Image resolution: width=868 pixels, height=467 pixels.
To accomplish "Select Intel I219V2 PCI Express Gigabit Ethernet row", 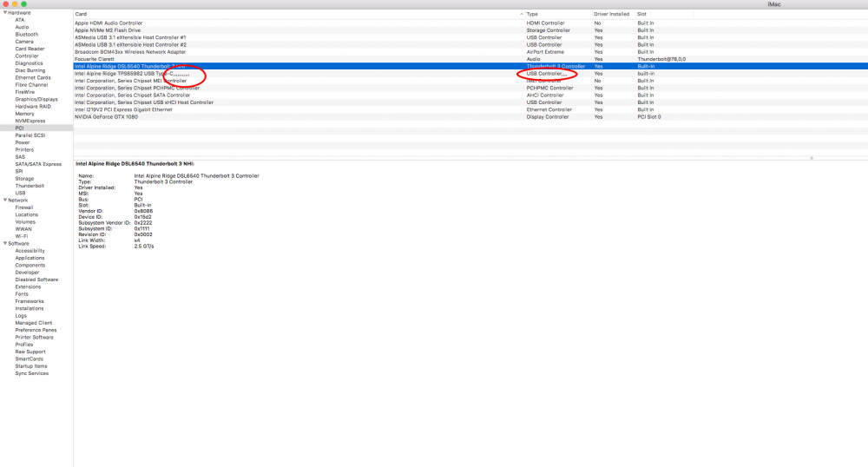I will coord(470,109).
